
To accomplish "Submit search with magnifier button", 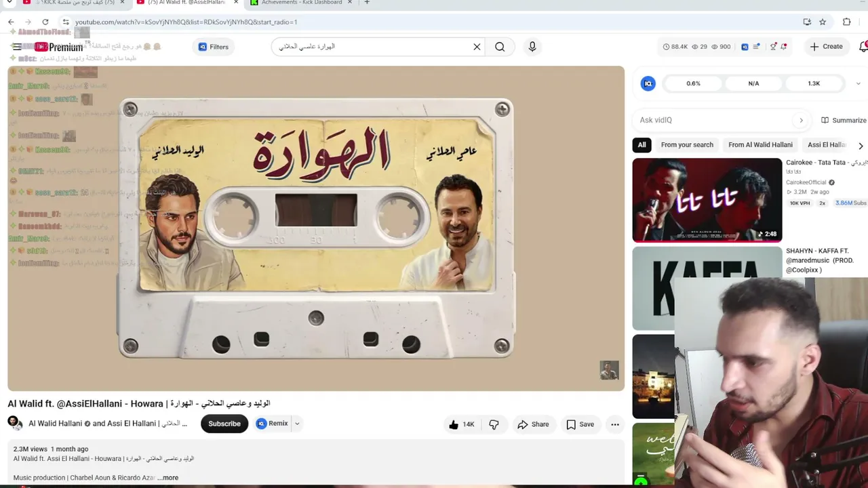I will pos(500,47).
